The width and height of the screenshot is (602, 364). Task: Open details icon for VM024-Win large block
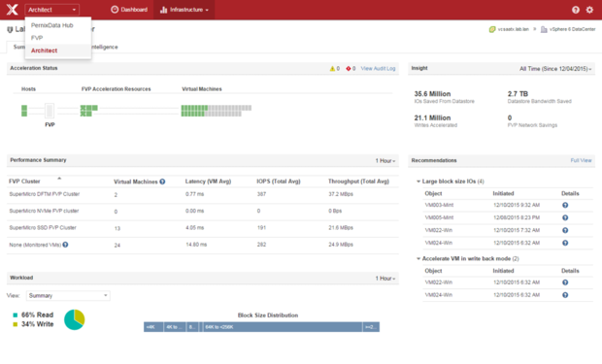point(565,243)
